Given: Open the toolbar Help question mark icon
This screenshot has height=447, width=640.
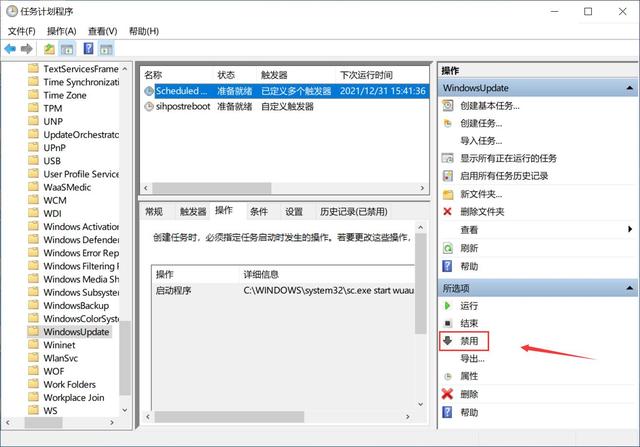Looking at the screenshot, I should (x=88, y=49).
